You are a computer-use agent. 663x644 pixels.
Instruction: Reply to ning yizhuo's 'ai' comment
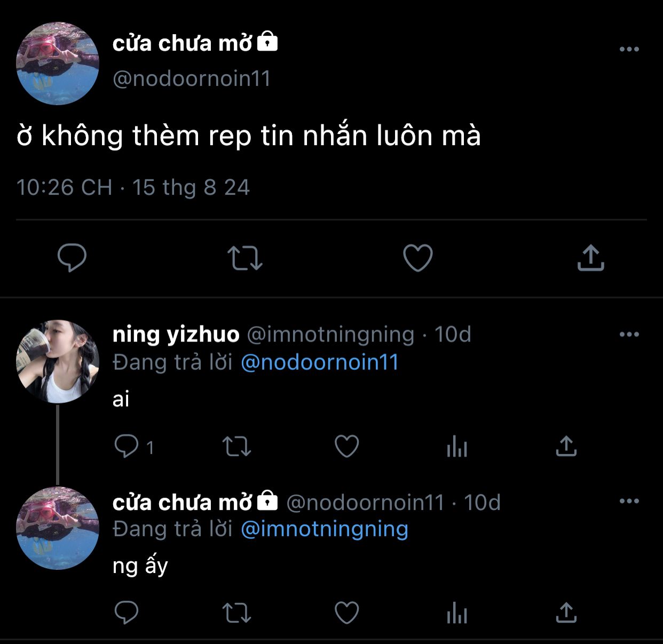[127, 447]
